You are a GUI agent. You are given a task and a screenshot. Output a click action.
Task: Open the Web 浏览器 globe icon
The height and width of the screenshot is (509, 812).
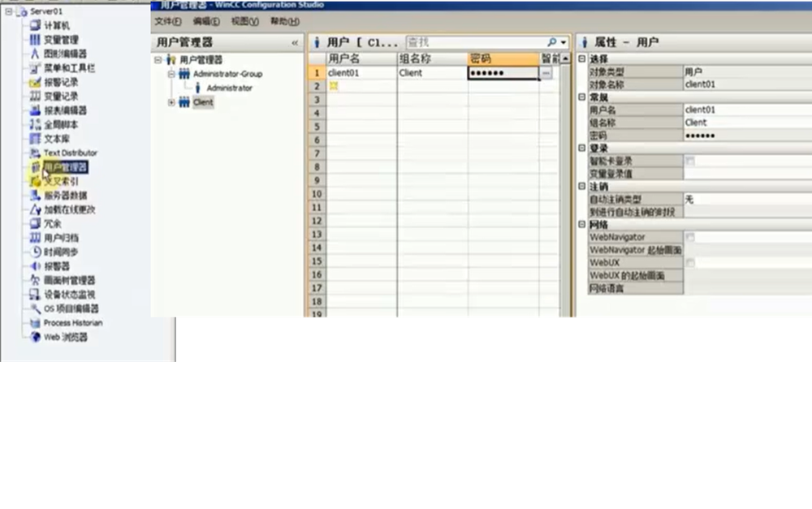point(35,337)
